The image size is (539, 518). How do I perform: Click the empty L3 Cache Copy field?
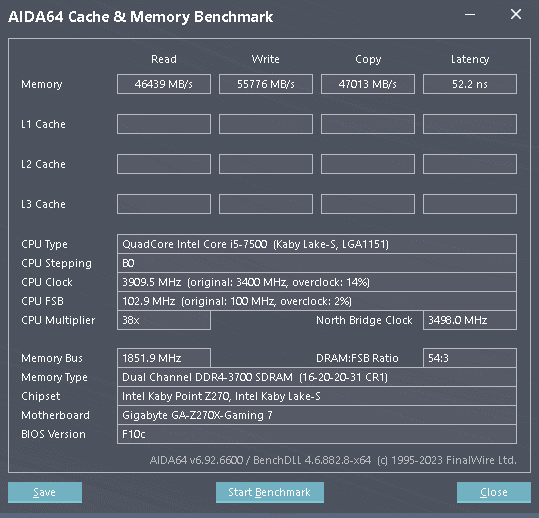coord(368,204)
